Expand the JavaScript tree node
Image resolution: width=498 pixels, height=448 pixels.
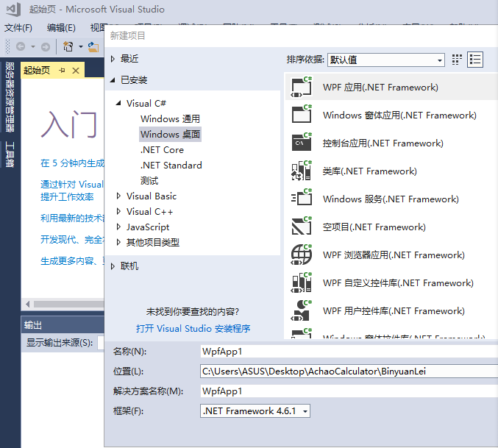point(118,227)
